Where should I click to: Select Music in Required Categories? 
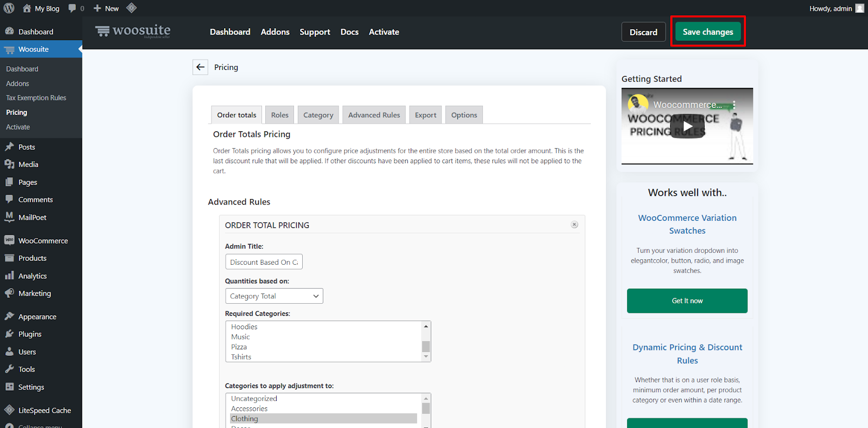pyautogui.click(x=240, y=337)
